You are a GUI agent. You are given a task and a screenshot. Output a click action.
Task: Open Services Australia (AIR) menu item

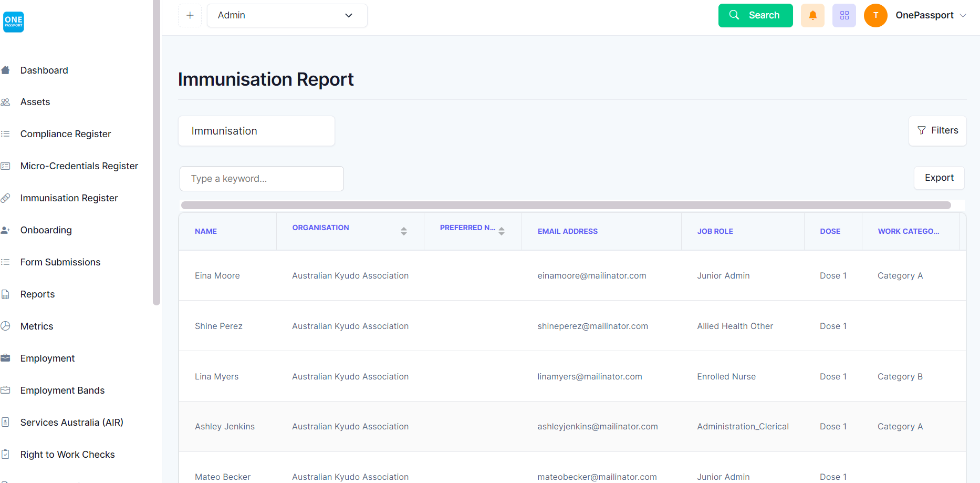coord(72,423)
